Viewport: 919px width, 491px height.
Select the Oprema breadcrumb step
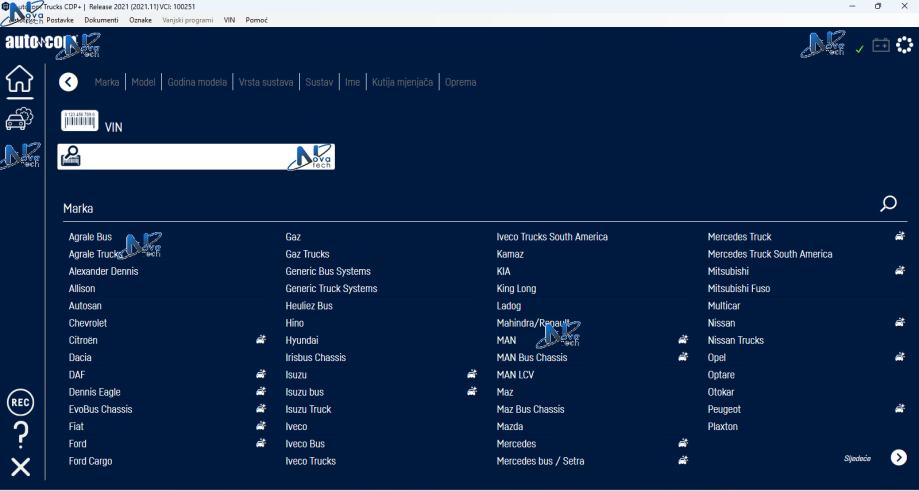click(461, 82)
